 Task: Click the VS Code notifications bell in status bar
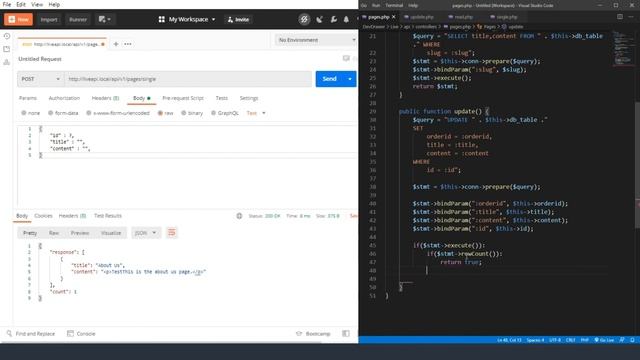pos(632,340)
